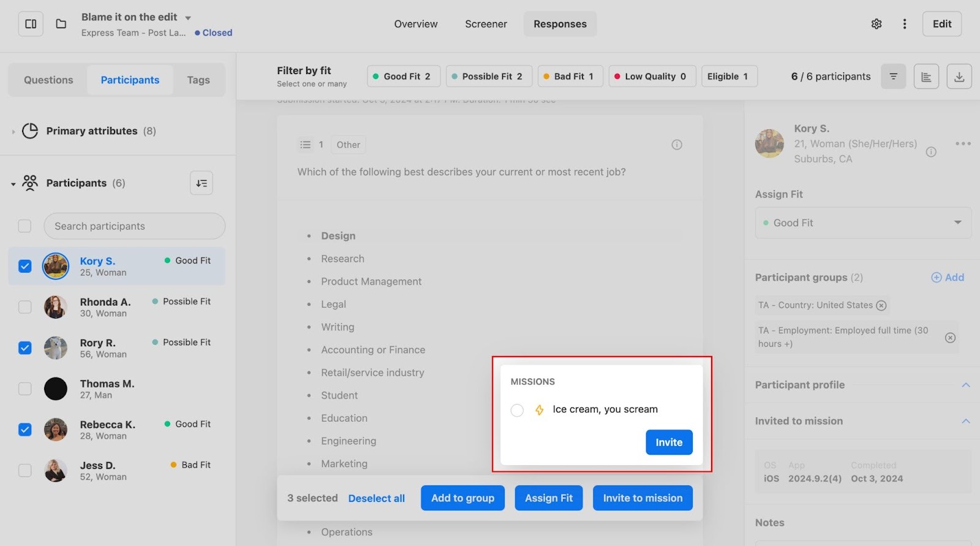The height and width of the screenshot is (546, 980).
Task: Click the filter icon beside participant count
Action: coord(893,77)
